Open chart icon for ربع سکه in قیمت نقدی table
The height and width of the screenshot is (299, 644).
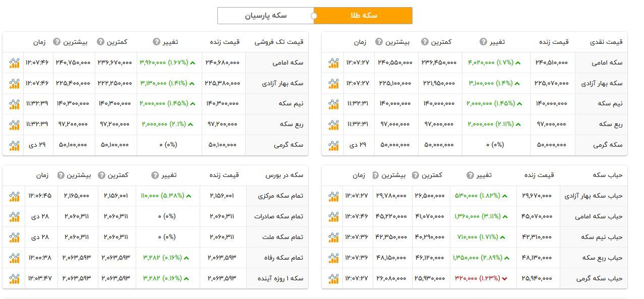coord(333,125)
